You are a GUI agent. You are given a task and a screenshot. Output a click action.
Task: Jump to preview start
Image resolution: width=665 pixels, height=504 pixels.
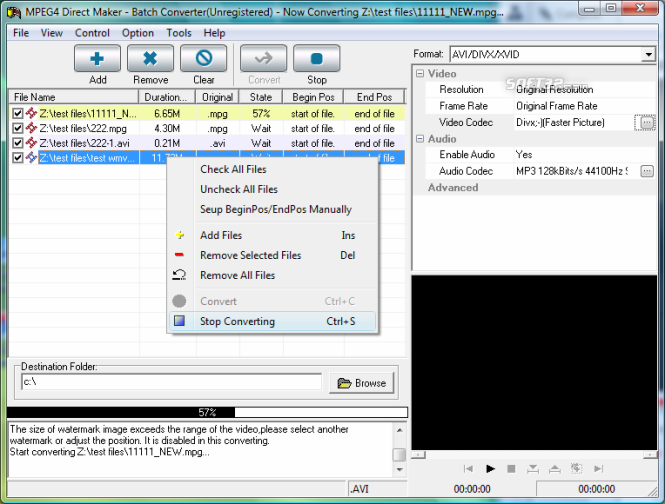click(x=468, y=469)
